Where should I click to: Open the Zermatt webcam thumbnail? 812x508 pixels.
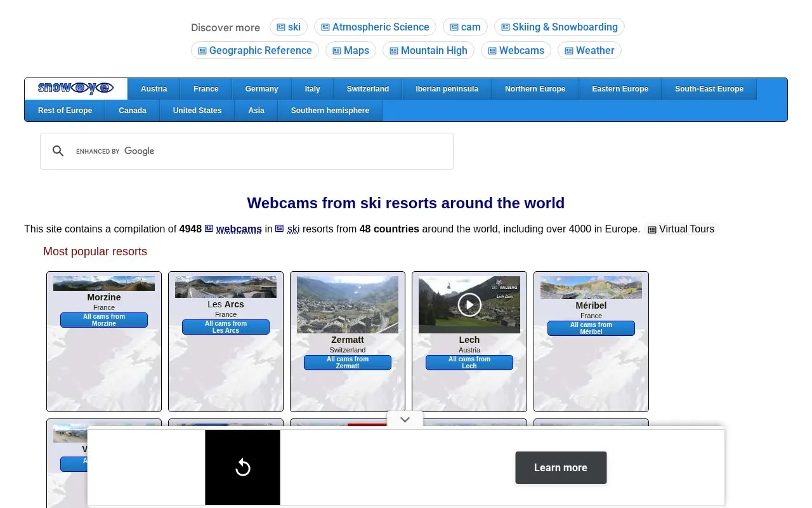[x=348, y=305]
